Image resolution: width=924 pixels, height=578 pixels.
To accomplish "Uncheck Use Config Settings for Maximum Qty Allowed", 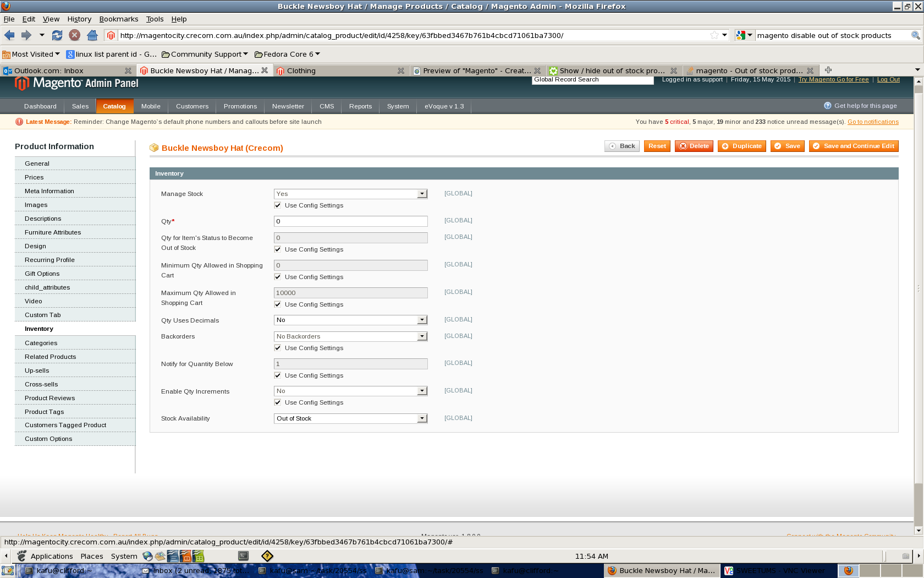I will point(278,304).
